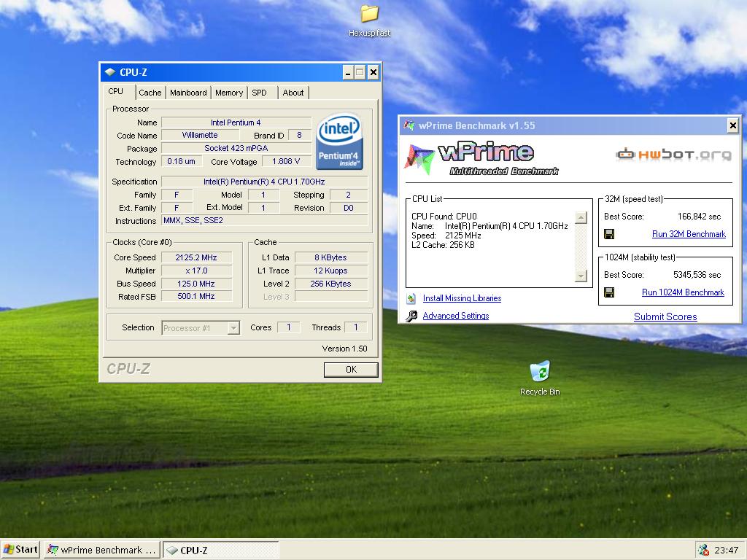Click the Brand ID value 8

pyautogui.click(x=299, y=135)
